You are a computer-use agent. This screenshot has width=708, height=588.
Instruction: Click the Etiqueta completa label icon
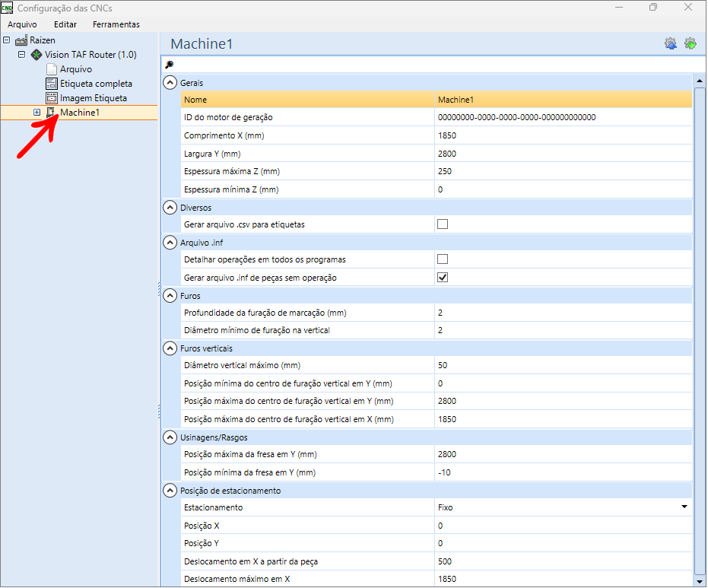tap(52, 84)
